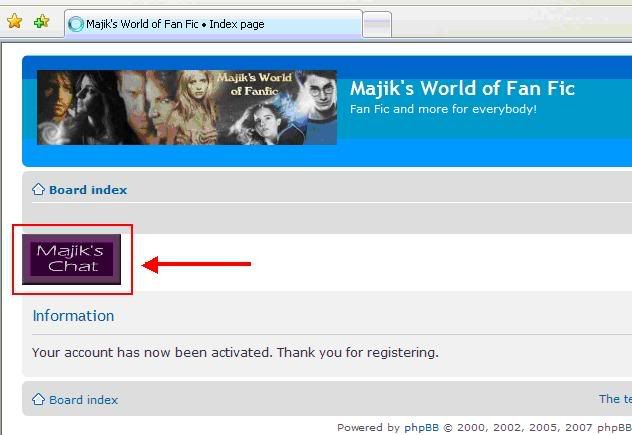The width and height of the screenshot is (632, 435).
Task: Click the page favicon in the browser tab
Action: [x=76, y=24]
